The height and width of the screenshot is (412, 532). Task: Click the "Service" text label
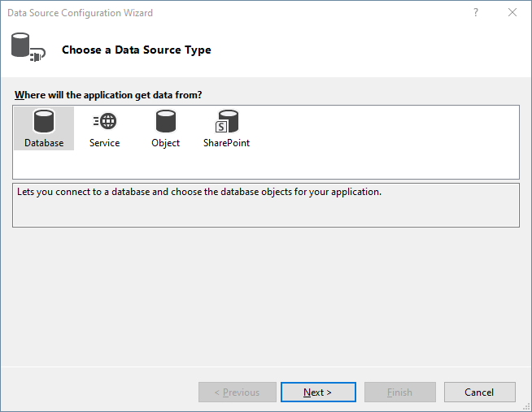[104, 143]
